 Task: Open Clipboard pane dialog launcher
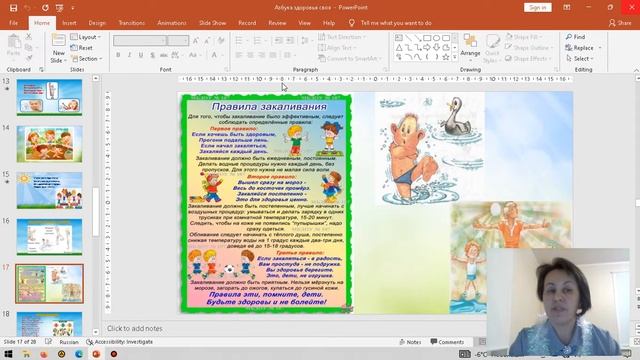(x=41, y=70)
